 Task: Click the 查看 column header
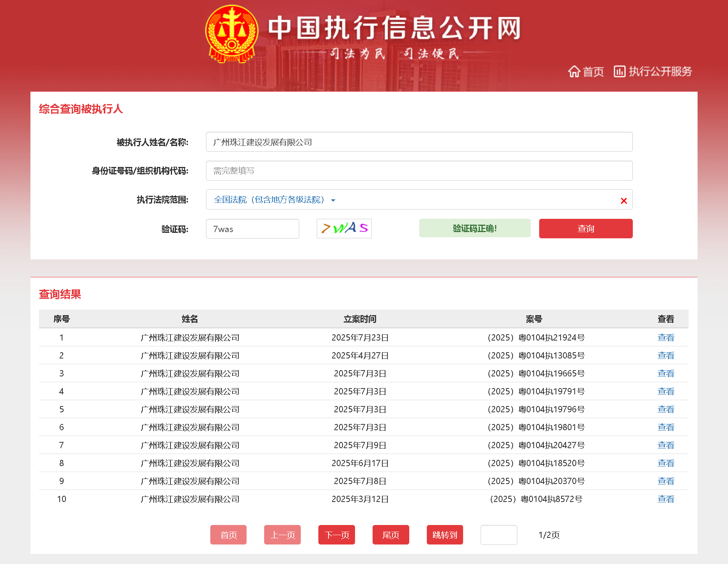pos(666,319)
